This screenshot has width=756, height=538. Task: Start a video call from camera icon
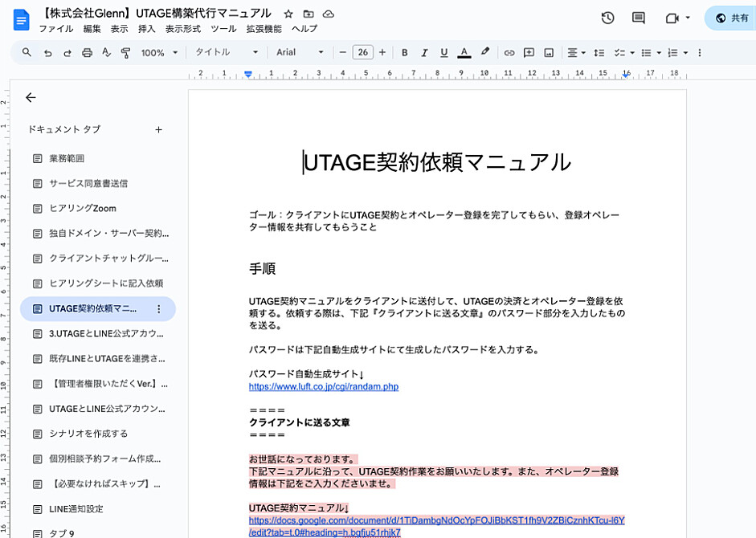coord(672,18)
